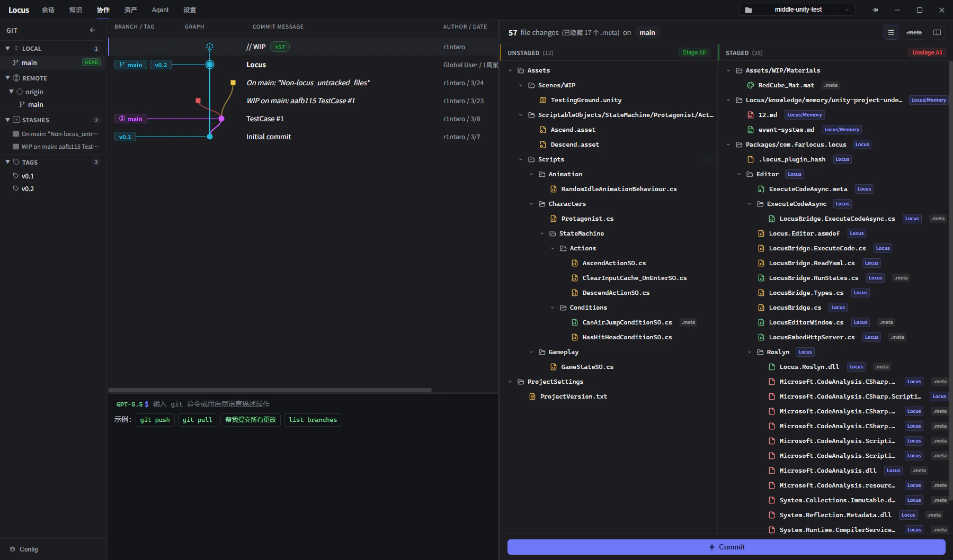953x560 pixels.
Task: Click the red stash square in graph
Action: [198, 101]
